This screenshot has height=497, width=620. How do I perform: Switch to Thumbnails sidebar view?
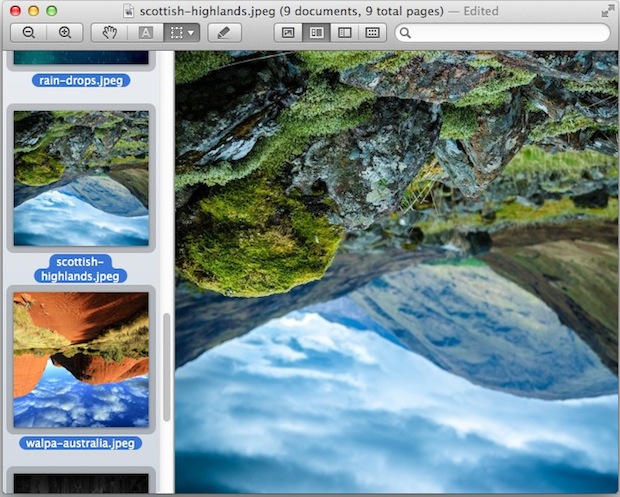[316, 33]
